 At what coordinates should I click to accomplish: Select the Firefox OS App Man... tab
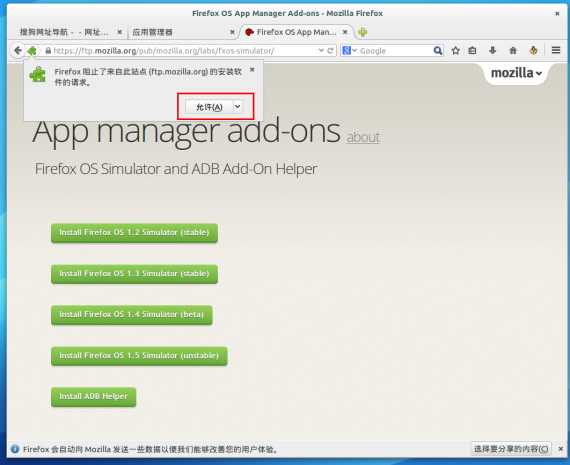pyautogui.click(x=296, y=32)
